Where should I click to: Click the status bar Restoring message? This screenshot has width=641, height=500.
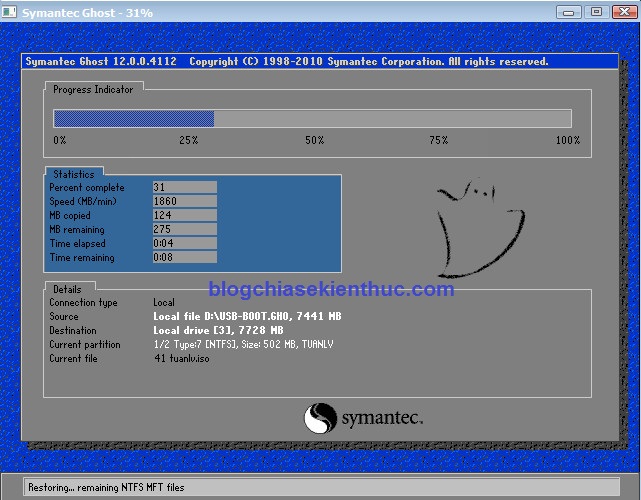point(106,487)
